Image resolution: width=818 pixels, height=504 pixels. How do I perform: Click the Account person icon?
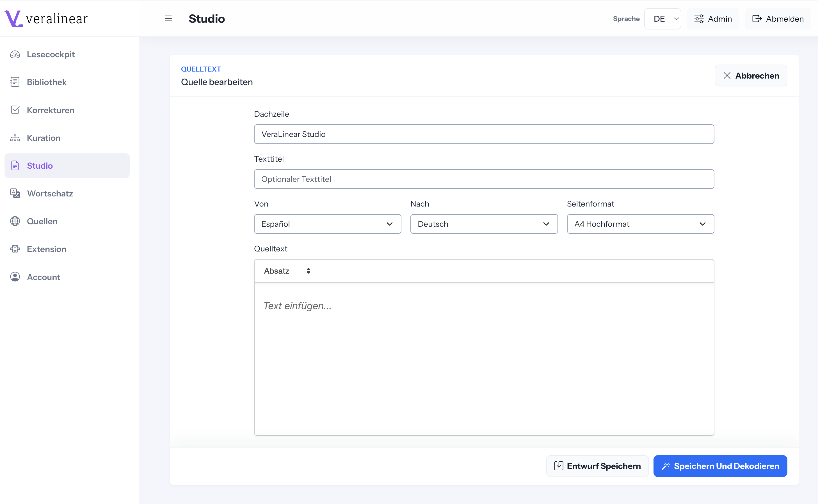pyautogui.click(x=15, y=277)
